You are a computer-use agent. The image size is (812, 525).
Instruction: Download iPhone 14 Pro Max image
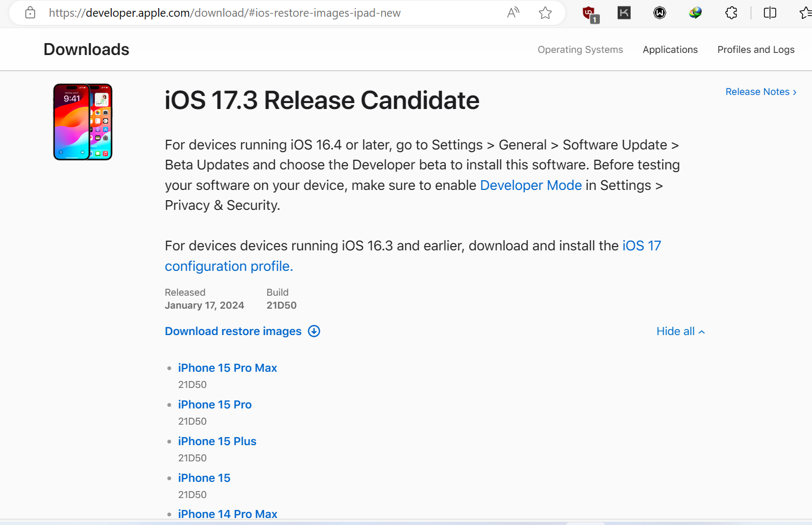(x=227, y=514)
